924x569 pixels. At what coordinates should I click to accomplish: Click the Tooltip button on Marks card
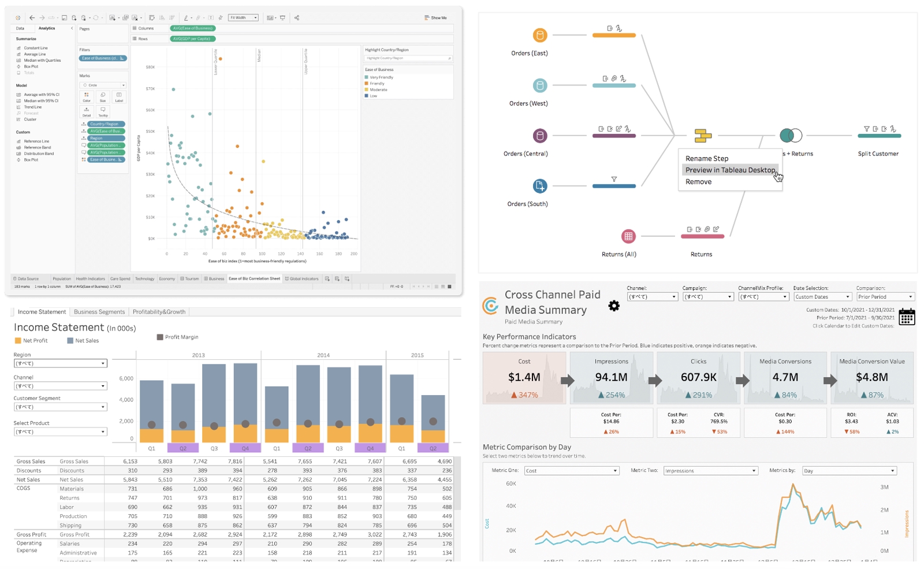[103, 111]
